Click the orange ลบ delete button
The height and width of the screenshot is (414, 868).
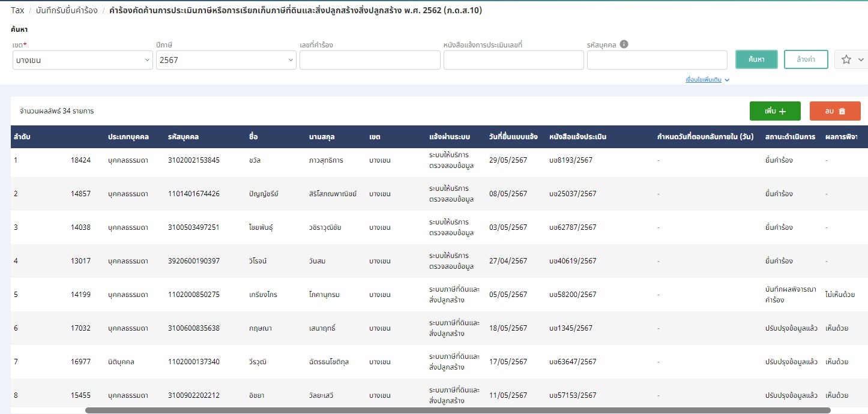(x=835, y=111)
